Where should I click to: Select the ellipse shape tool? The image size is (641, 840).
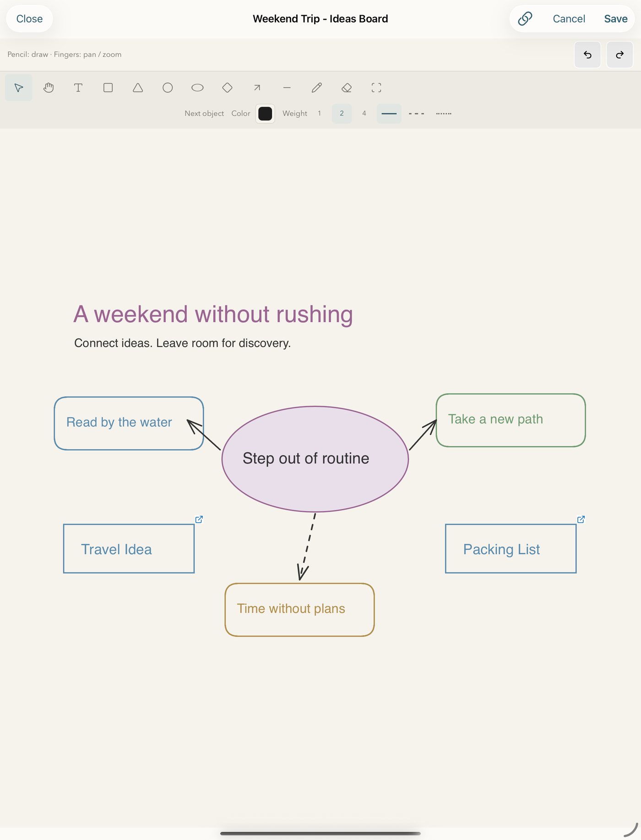(197, 87)
